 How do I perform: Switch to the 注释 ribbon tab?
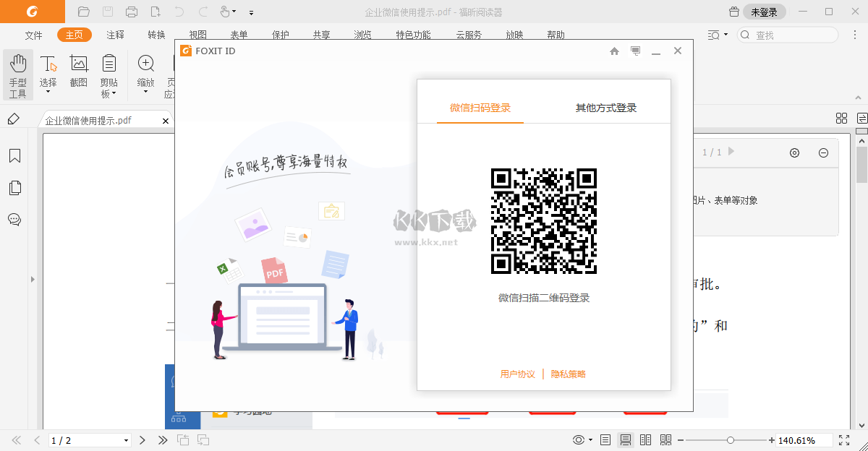pyautogui.click(x=115, y=34)
